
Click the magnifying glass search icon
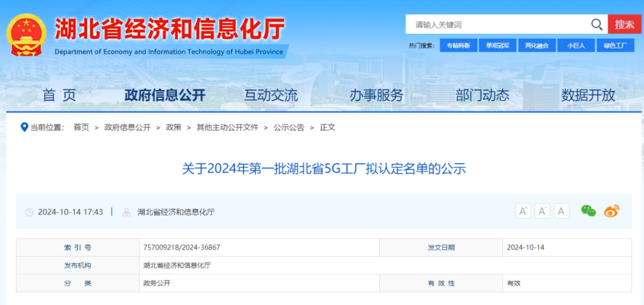pyautogui.click(x=596, y=24)
